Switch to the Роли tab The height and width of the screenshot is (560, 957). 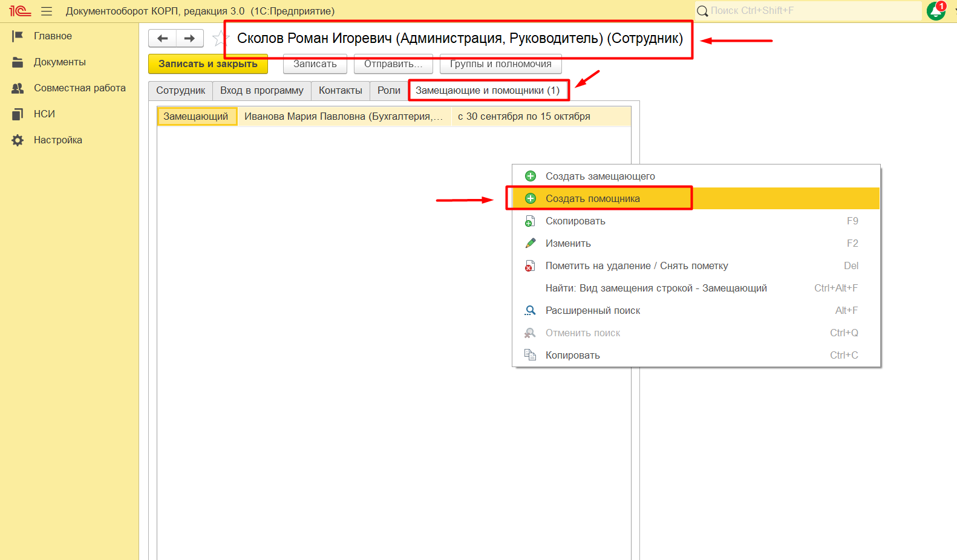[x=389, y=91]
